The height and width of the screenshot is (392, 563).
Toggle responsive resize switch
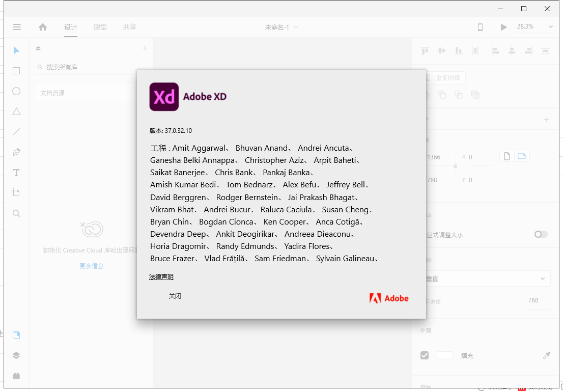pos(541,234)
